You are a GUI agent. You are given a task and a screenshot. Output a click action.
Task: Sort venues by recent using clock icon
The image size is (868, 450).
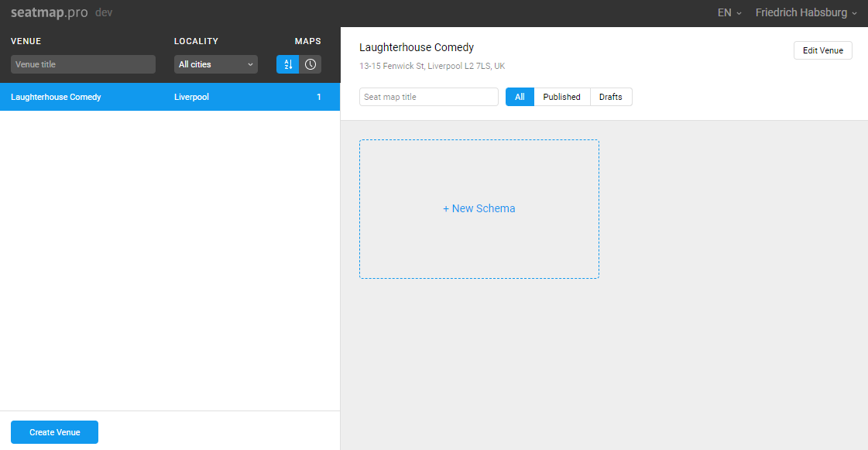tap(310, 64)
